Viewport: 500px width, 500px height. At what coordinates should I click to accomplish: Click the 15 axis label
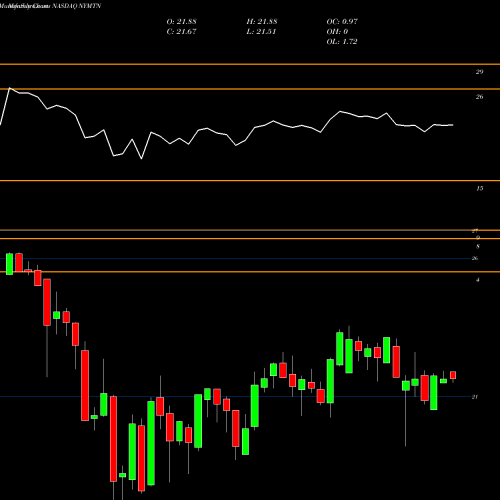click(x=479, y=188)
